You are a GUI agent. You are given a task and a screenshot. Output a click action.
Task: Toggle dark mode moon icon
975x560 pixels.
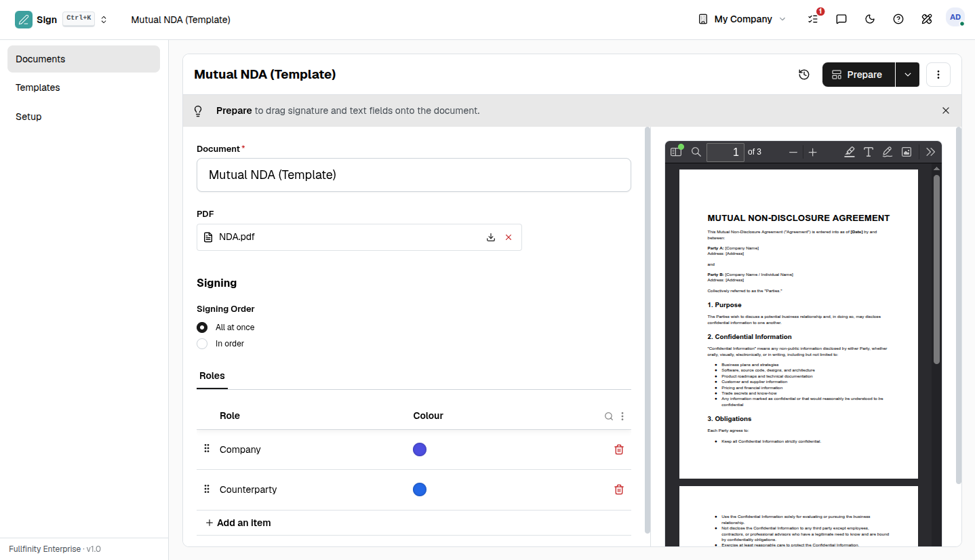[870, 19]
